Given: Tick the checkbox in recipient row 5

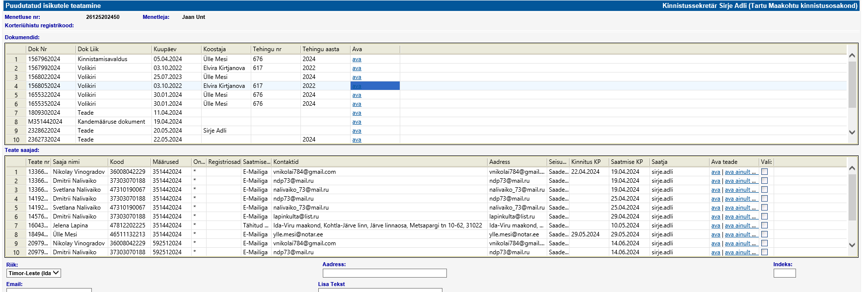Looking at the screenshot, I should pos(764,208).
